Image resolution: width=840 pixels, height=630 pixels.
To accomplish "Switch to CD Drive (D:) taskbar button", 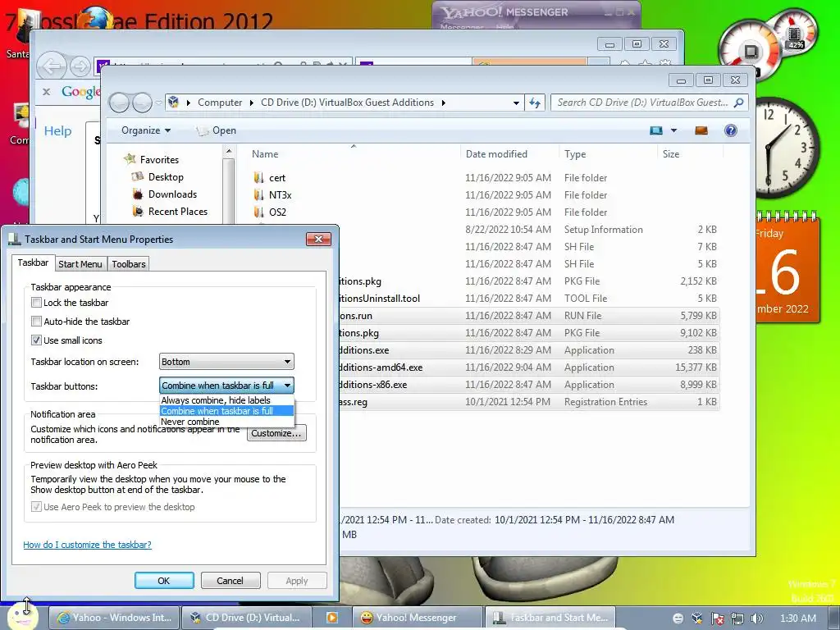I will pyautogui.click(x=246, y=618).
